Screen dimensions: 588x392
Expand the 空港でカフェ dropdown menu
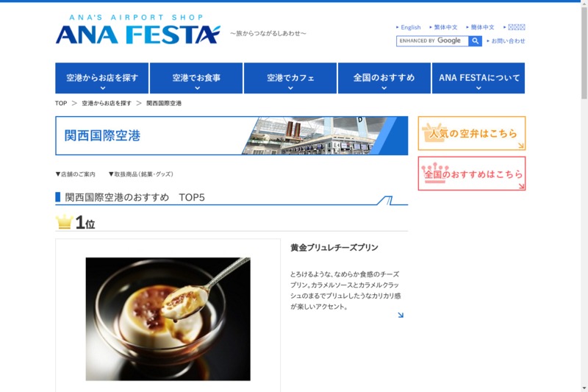pos(290,78)
